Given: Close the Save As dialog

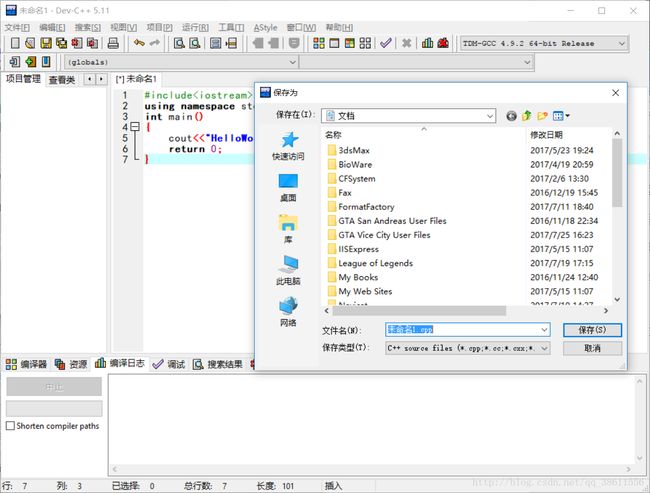Looking at the screenshot, I should point(616,93).
